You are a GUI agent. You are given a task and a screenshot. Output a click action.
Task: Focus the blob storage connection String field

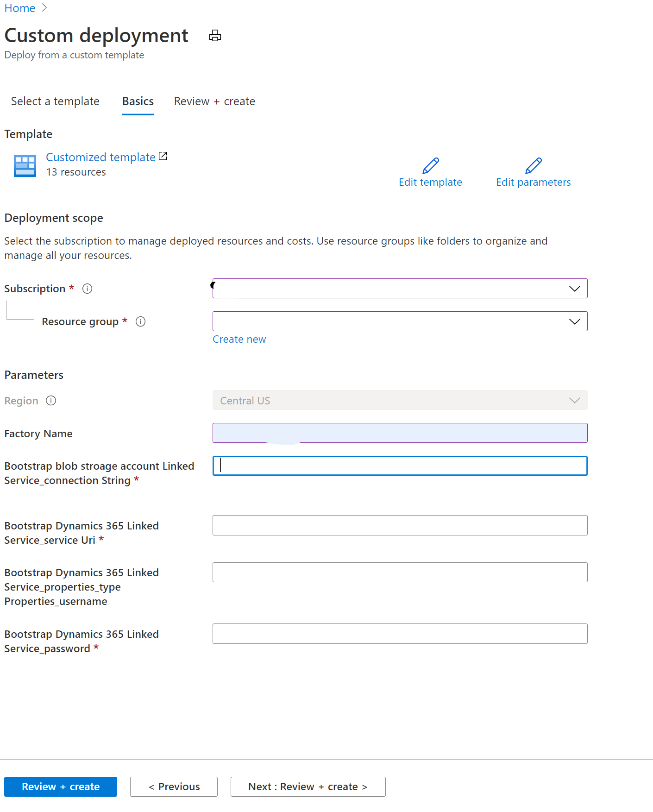pos(400,466)
